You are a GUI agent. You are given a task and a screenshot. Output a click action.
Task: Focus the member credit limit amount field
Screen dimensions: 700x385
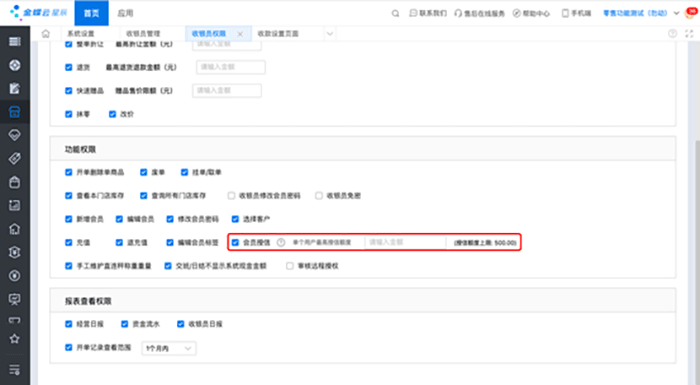pos(405,243)
